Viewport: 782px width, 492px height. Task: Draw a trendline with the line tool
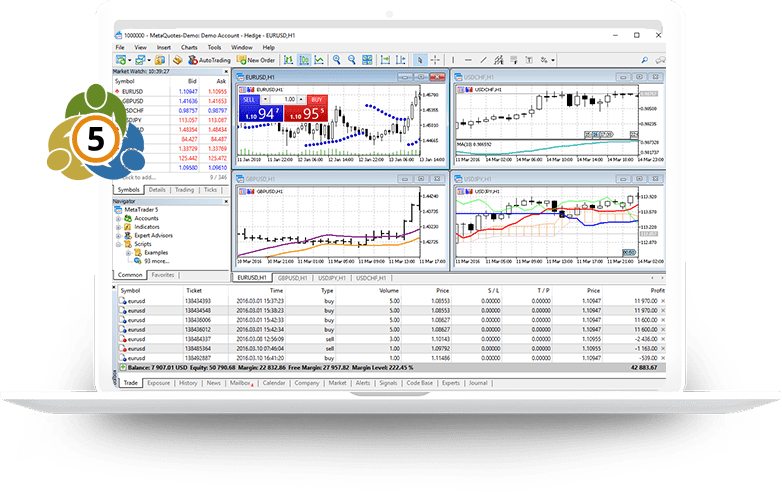pos(483,60)
